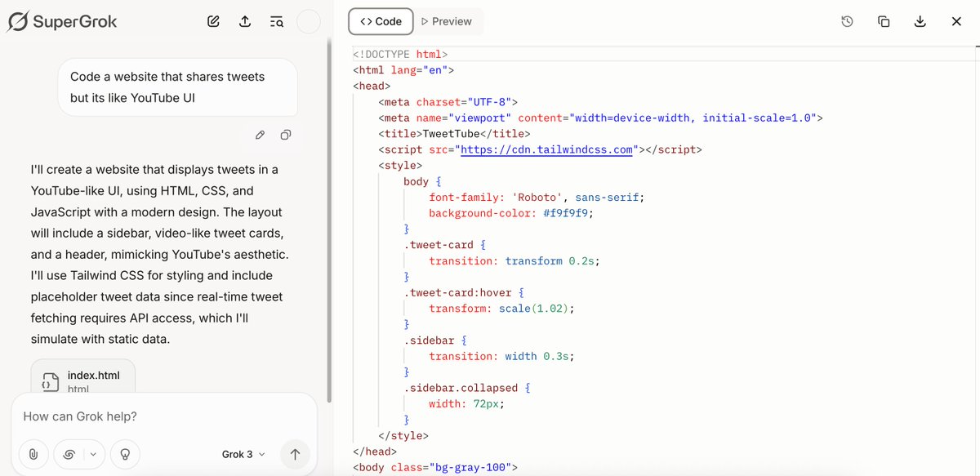Expand the DeepSearch options chevron
Image resolution: width=980 pixels, height=476 pixels.
click(x=93, y=454)
